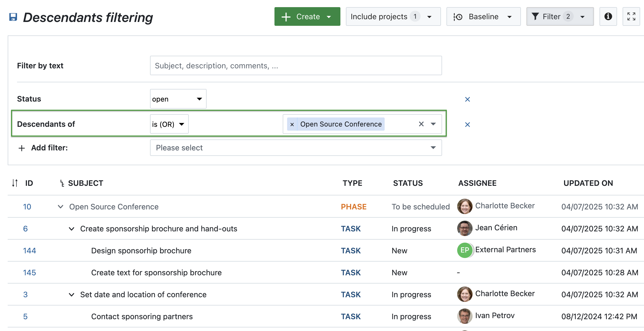
Task: Remove the Status filter row
Action: 467,99
